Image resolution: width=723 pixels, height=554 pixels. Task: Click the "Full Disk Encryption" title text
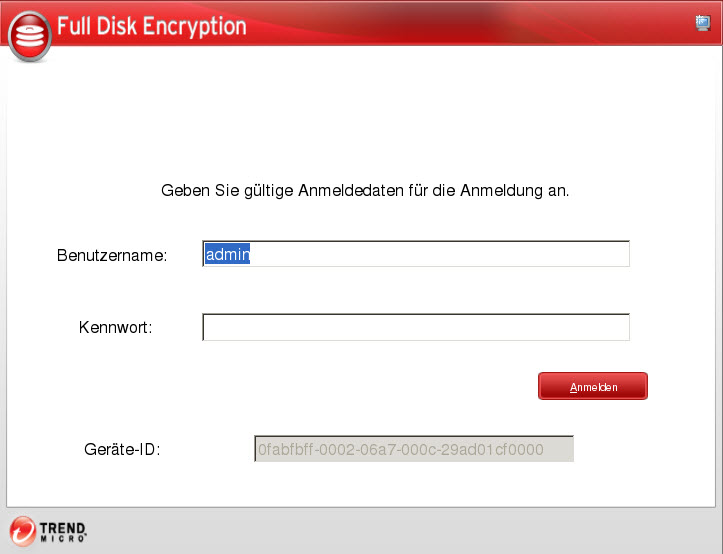click(x=151, y=27)
